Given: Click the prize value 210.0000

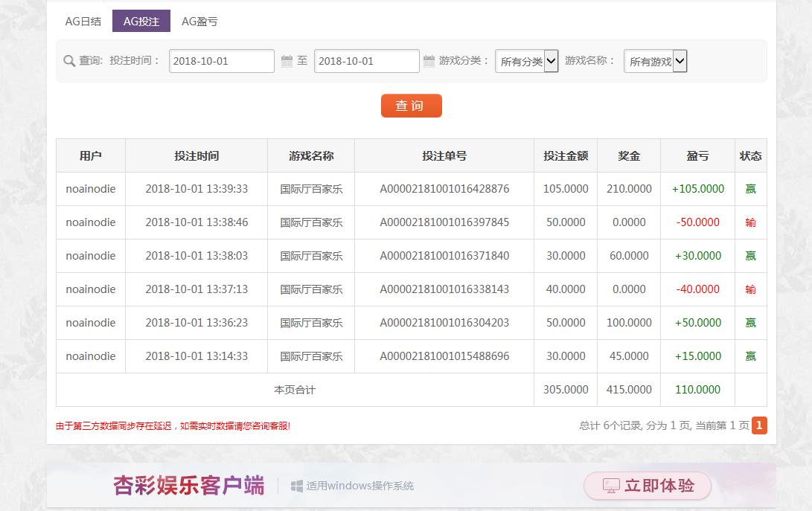Looking at the screenshot, I should pos(629,189).
